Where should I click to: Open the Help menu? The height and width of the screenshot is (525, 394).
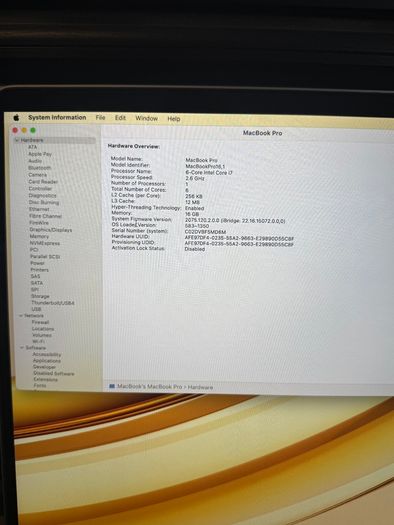pos(174,119)
